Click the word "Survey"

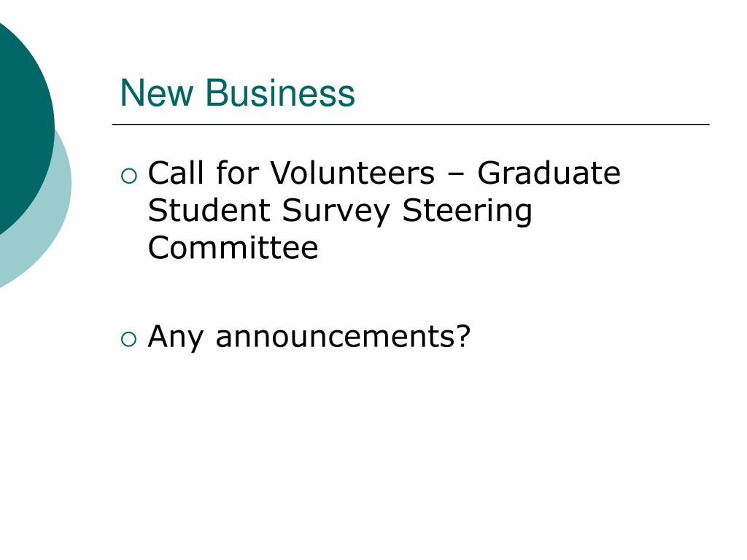pyautogui.click(x=336, y=211)
